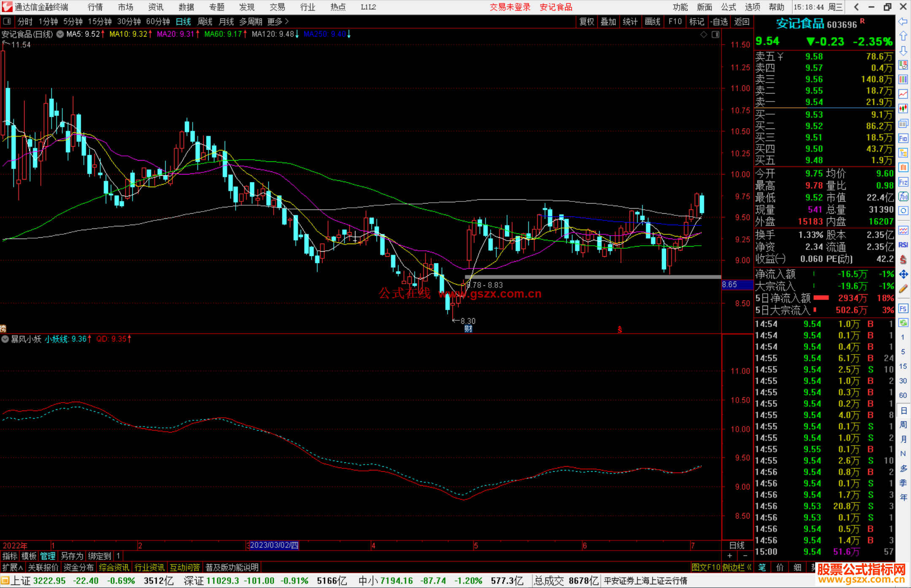
Task: Click the 2023/03/02 date marker on timeline
Action: click(x=273, y=545)
